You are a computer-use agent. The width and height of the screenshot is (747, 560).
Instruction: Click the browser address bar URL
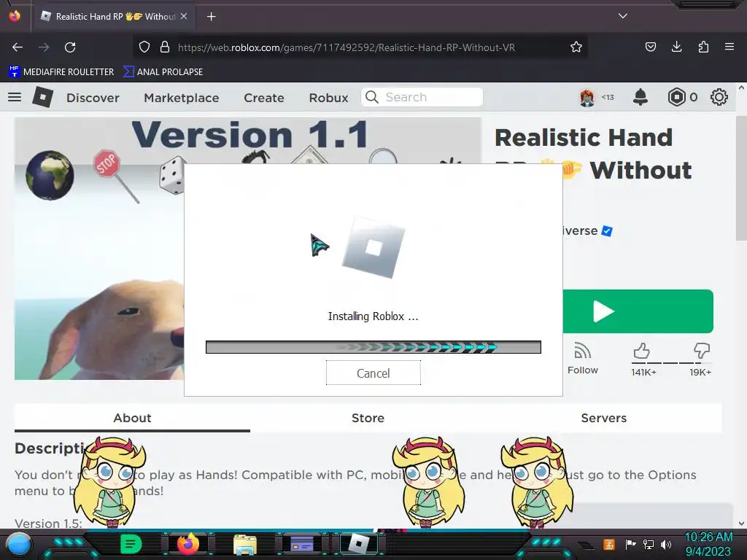(x=347, y=47)
